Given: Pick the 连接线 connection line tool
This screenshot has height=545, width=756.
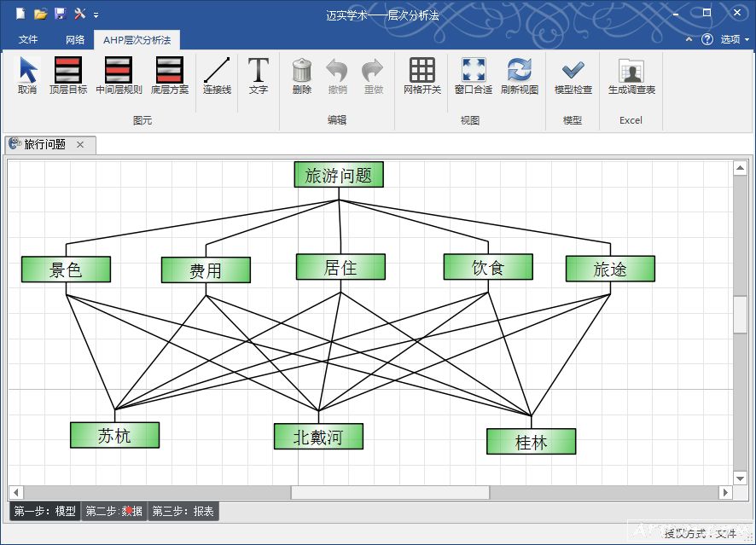Looking at the screenshot, I should pyautogui.click(x=217, y=75).
